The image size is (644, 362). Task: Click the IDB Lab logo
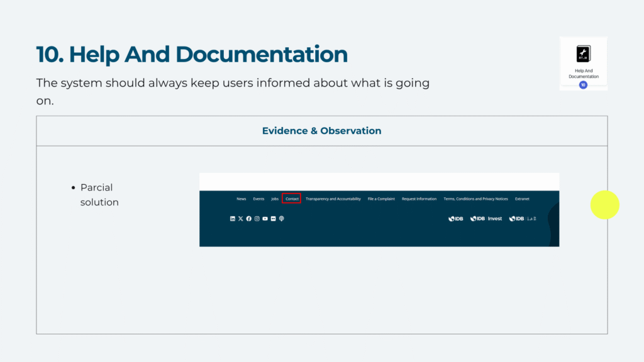(523, 219)
